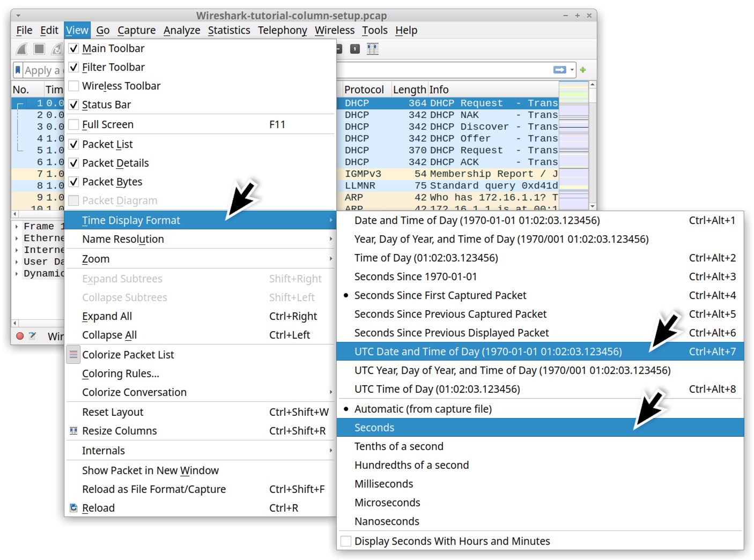Click the packet list minimap color bar
This screenshot has height=560, width=754.
coord(573,145)
